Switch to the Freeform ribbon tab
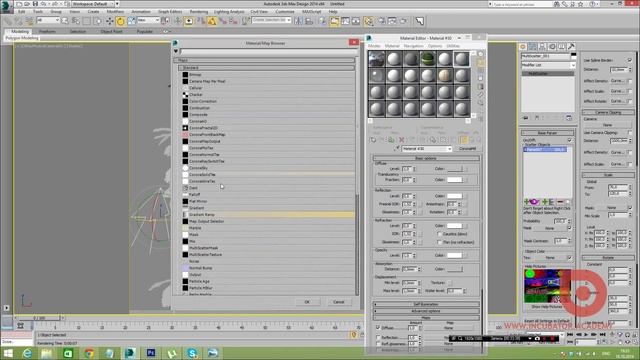 (x=47, y=31)
